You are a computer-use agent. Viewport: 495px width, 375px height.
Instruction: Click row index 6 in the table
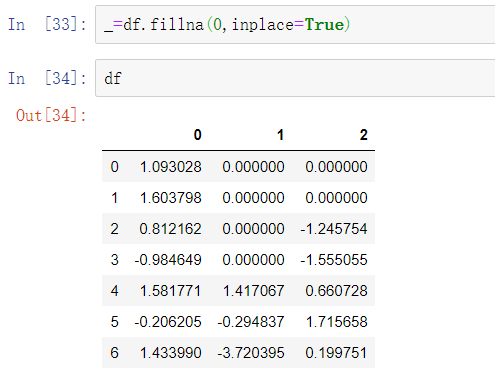[114, 353]
